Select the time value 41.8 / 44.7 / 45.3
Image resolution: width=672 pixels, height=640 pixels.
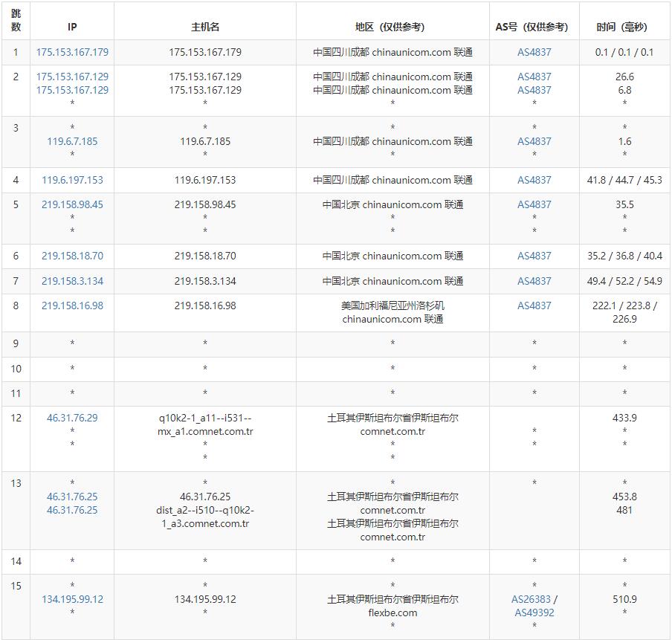624,180
